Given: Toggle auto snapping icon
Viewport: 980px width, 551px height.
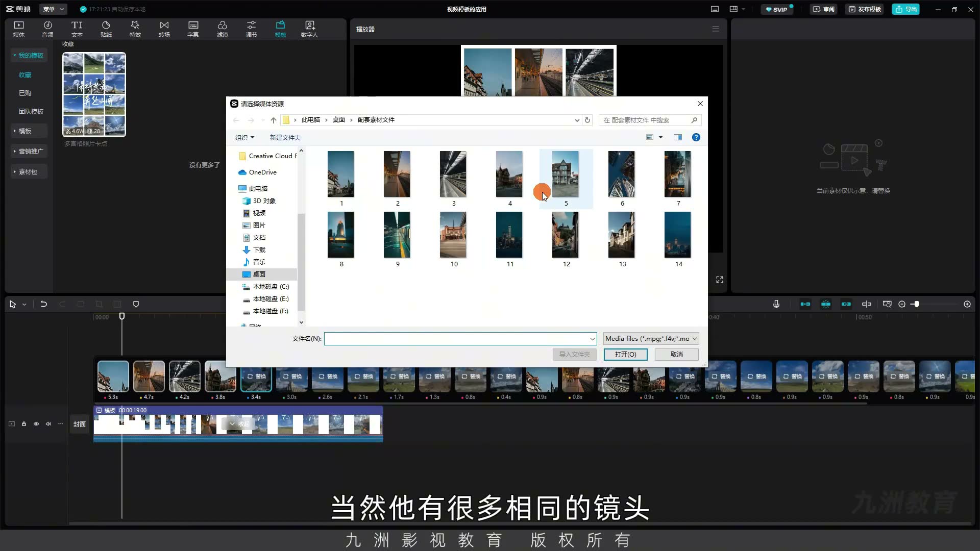Looking at the screenshot, I should [x=826, y=305].
